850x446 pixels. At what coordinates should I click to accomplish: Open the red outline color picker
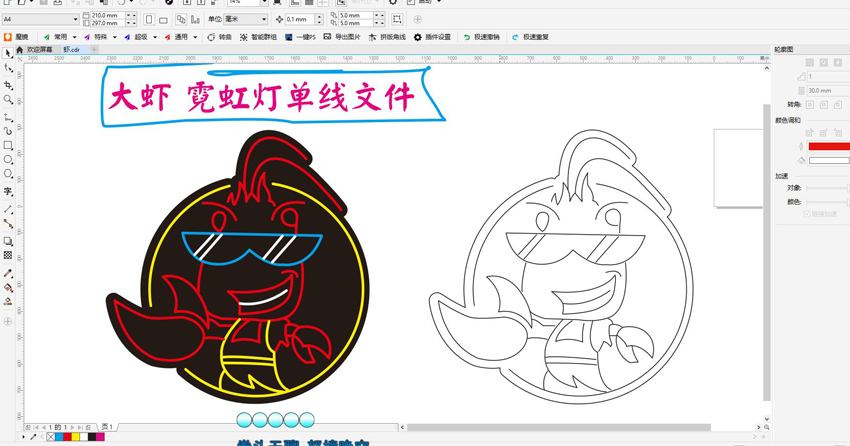click(x=829, y=146)
